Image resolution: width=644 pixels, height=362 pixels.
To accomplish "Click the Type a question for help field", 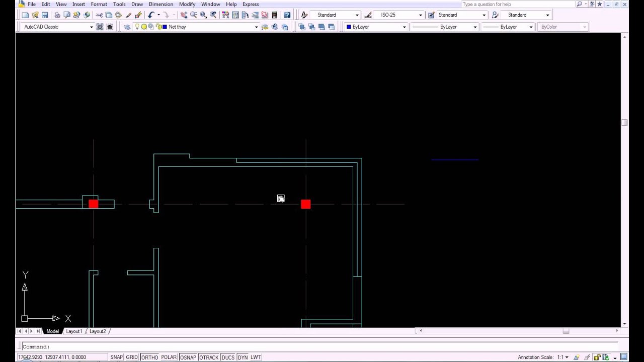I will (517, 4).
